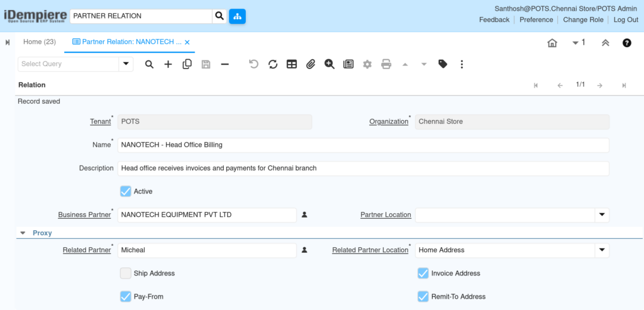Create a new record with plus icon
Screen dimensions: 644x310
coord(168,64)
